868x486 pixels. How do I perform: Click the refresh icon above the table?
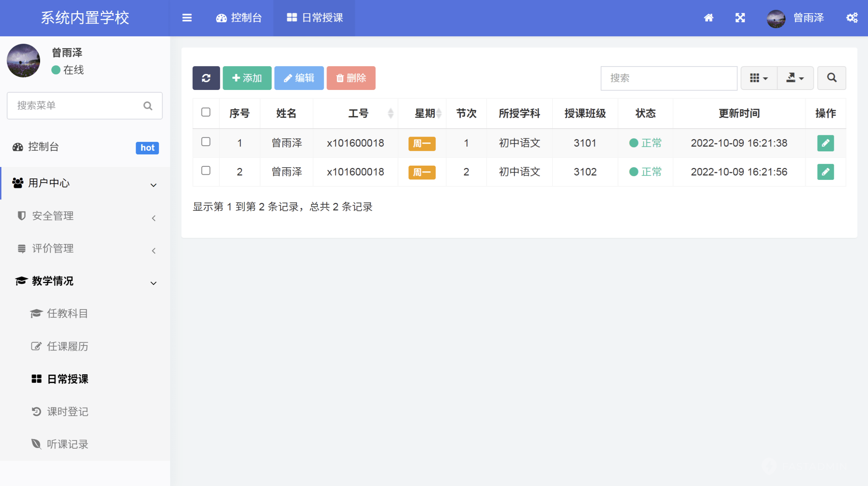[x=206, y=78]
